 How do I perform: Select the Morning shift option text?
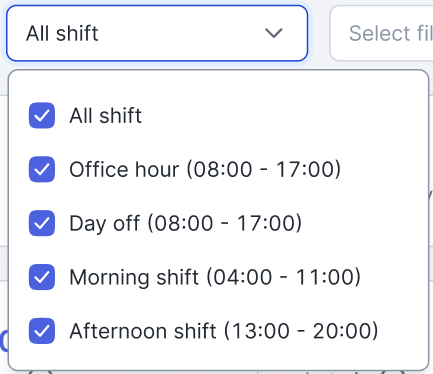coord(134,277)
